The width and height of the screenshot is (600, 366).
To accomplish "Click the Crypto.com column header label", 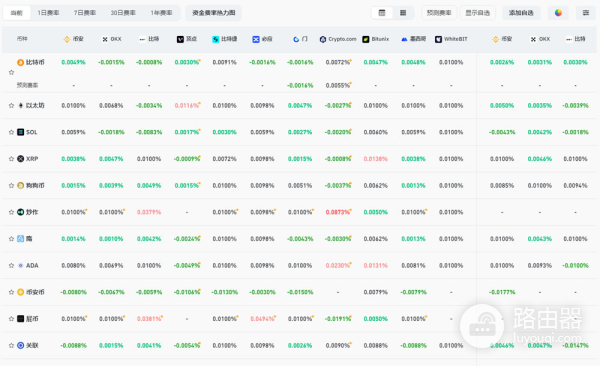I will pos(342,39).
